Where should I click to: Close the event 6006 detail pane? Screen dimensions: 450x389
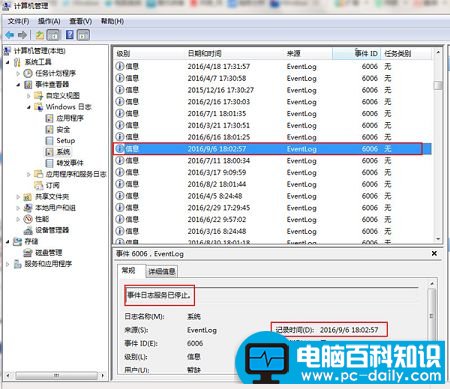pyautogui.click(x=434, y=254)
